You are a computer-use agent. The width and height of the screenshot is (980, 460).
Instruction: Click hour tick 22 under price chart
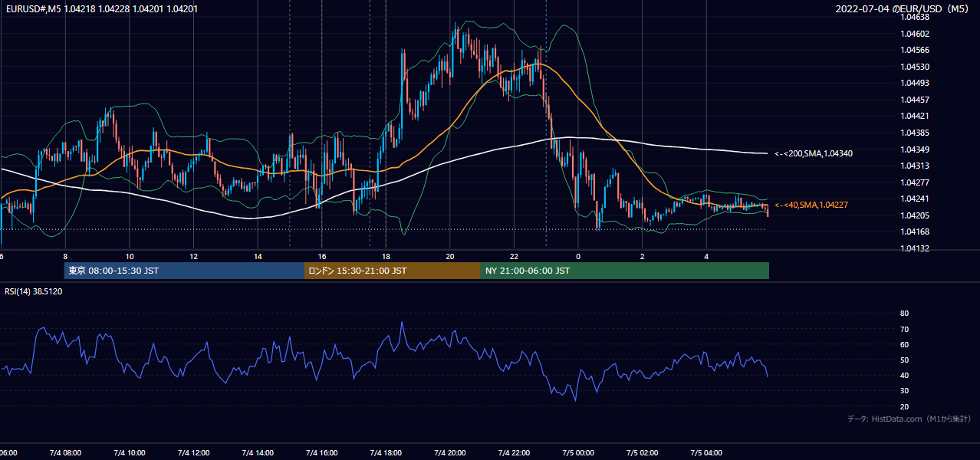515,256
